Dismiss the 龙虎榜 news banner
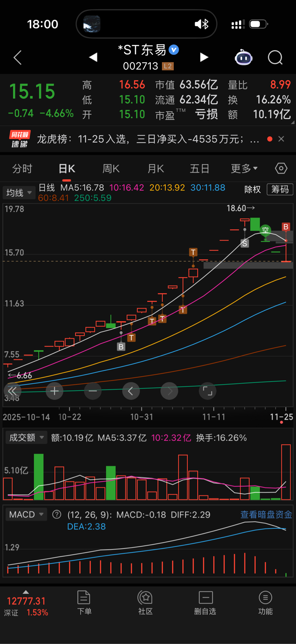The image size is (296, 644). click(281, 139)
